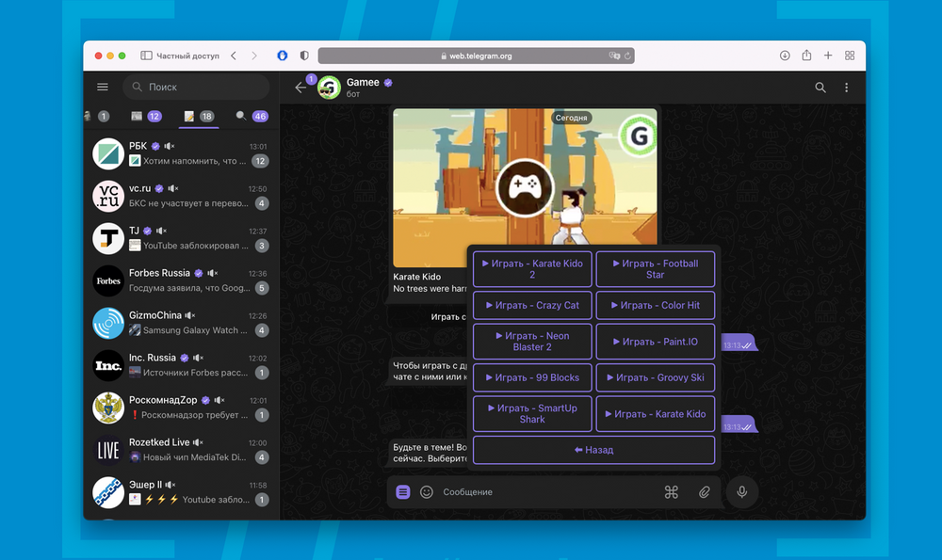
Task: Open the Inc. Russia chat
Action: coord(182,365)
